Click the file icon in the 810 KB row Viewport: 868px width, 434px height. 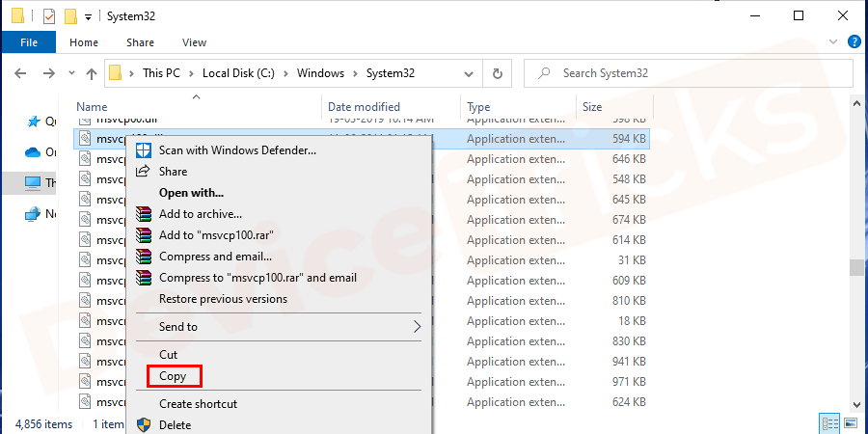coord(84,300)
